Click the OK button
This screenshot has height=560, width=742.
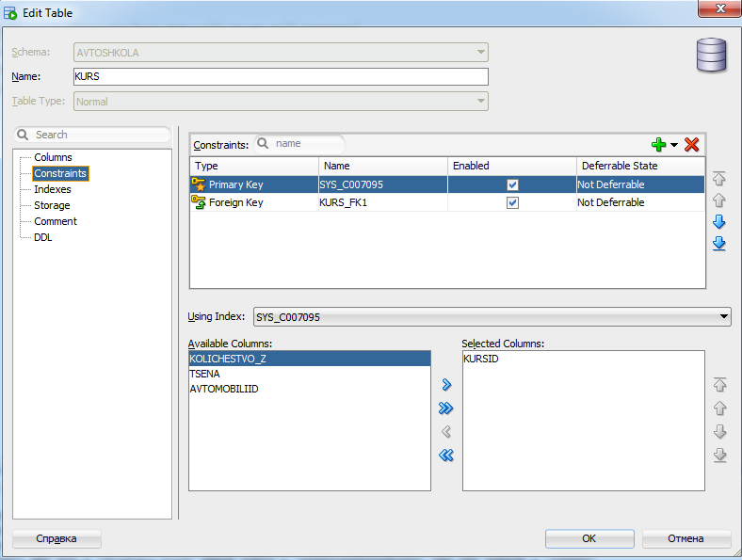[x=589, y=538]
